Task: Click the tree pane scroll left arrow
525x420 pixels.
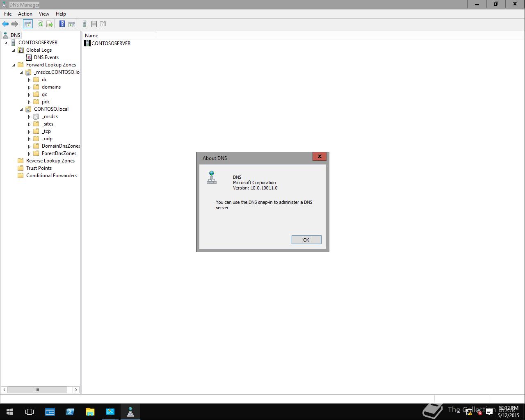Action: pos(4,390)
